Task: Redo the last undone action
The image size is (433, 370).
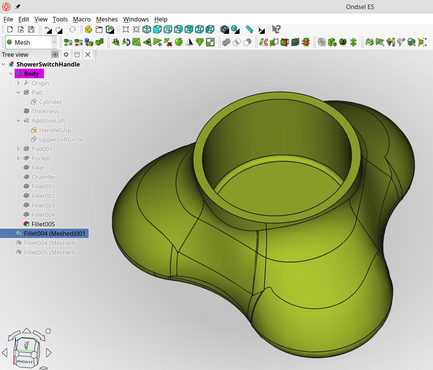Action: 59,30
